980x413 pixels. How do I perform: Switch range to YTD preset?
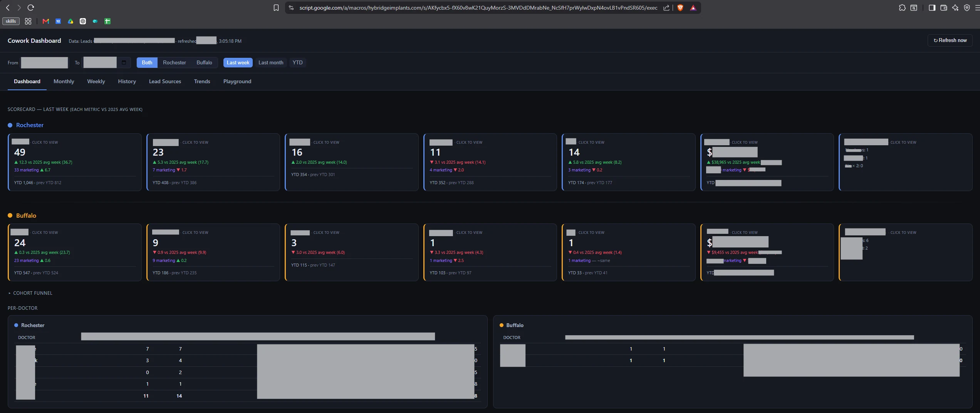pyautogui.click(x=297, y=62)
